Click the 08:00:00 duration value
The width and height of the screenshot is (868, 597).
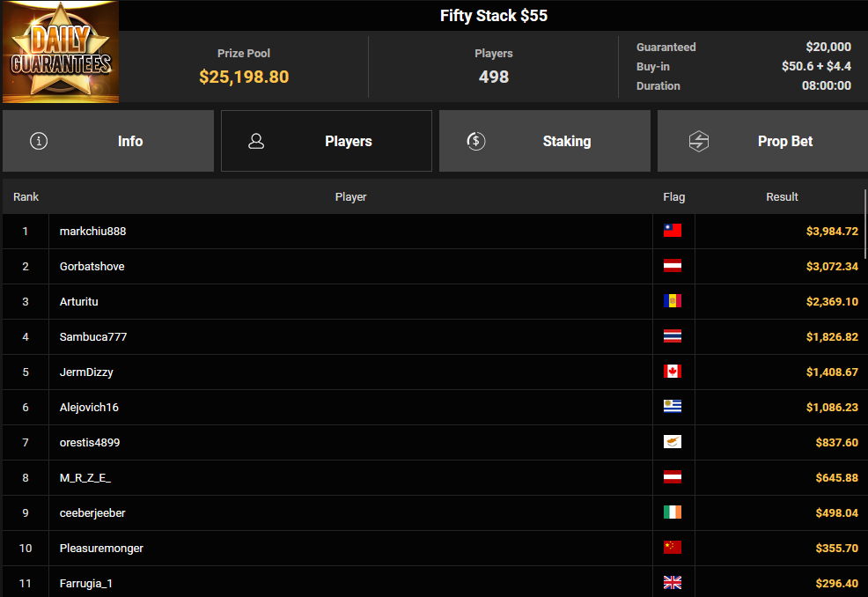[827, 85]
